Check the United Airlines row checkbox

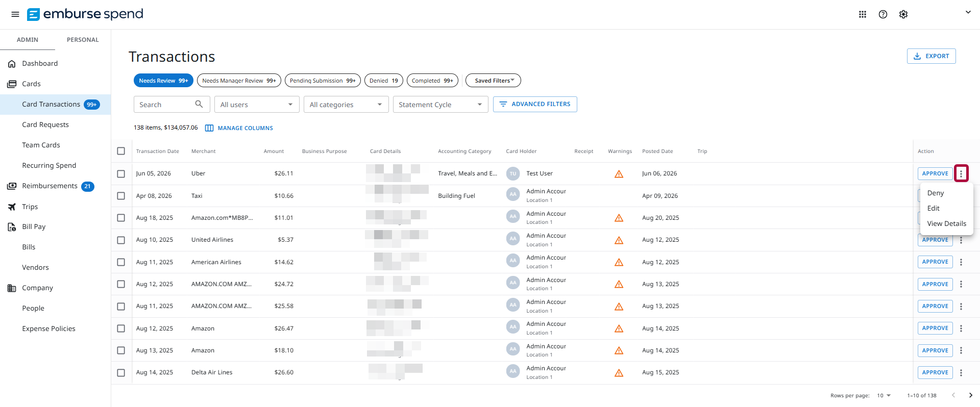[x=121, y=240]
